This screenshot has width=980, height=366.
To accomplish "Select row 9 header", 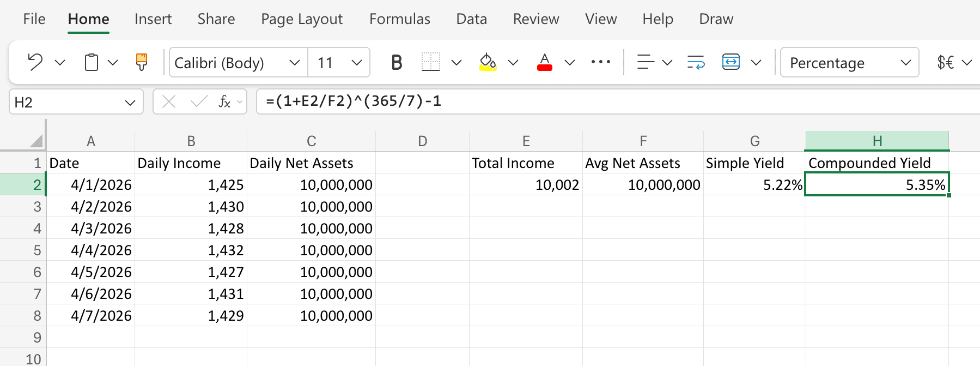I will point(23,337).
